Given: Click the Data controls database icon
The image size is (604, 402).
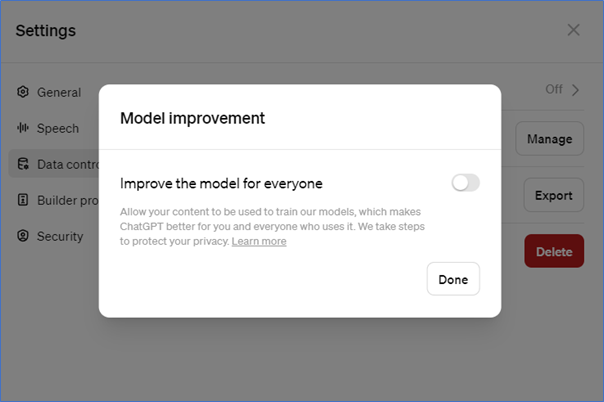Looking at the screenshot, I should pyautogui.click(x=22, y=164).
